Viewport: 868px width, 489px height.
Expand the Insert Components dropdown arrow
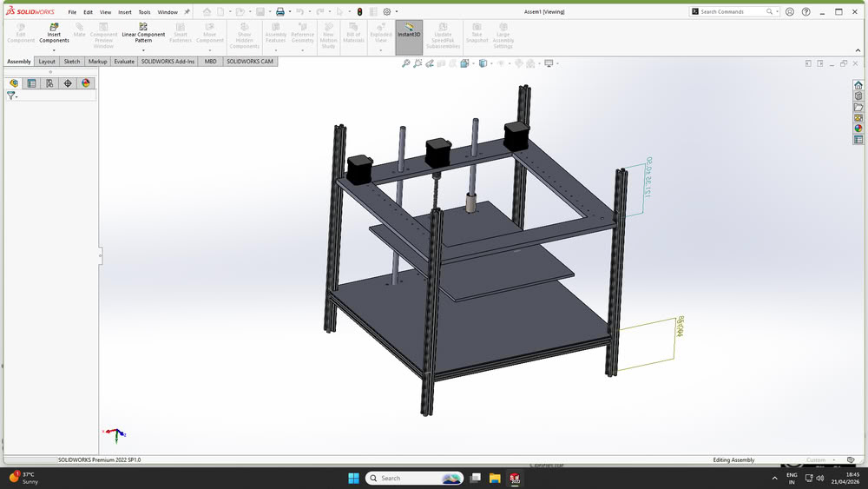click(54, 50)
